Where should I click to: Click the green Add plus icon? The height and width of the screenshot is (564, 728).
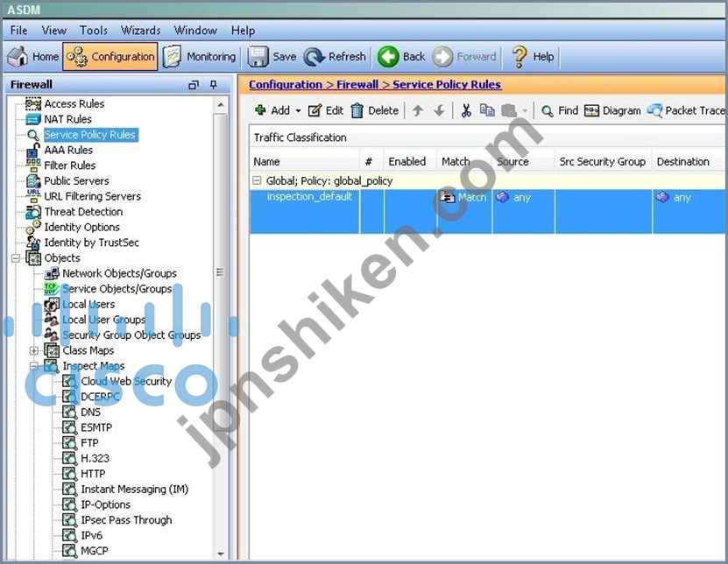pyautogui.click(x=260, y=110)
